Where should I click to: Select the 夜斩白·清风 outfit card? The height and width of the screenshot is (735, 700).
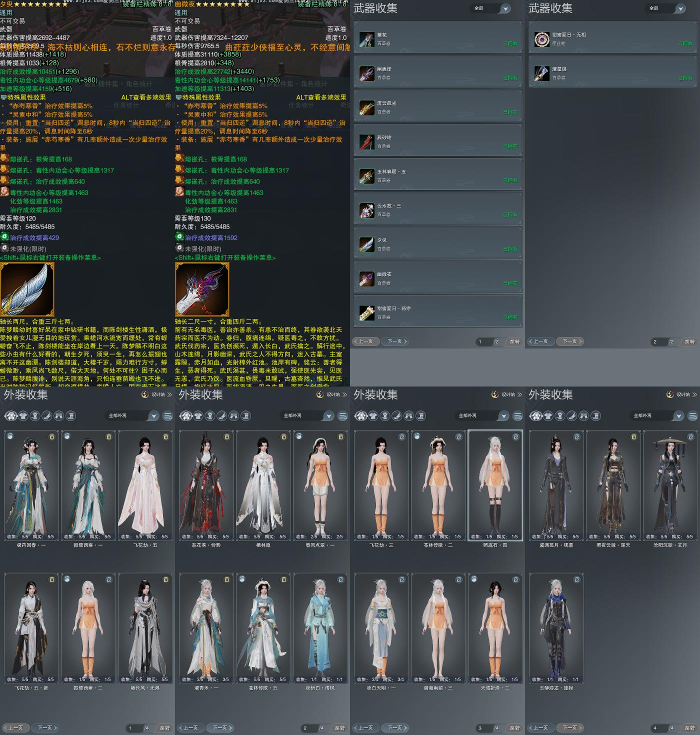click(x=320, y=628)
